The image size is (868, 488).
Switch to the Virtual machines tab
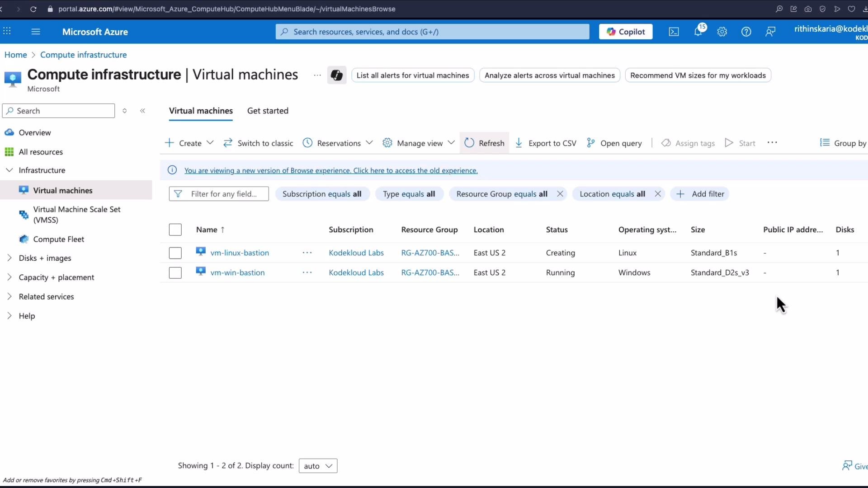tap(201, 111)
